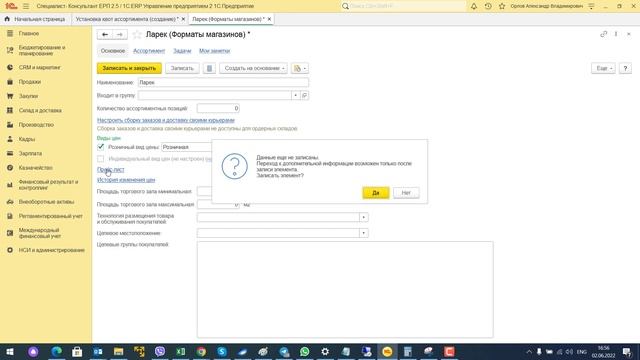Open the print/attachments icon dropdown
Screen dimensions: 640x360
click(x=300, y=68)
